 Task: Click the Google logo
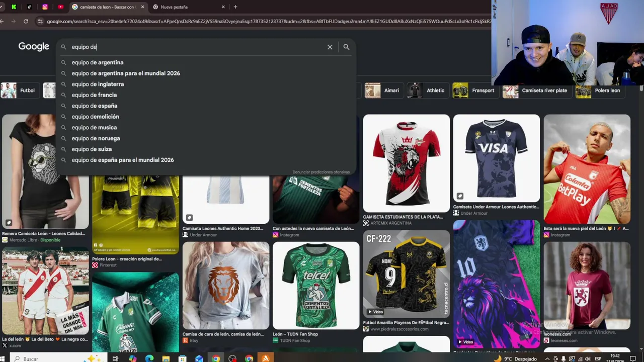34,47
